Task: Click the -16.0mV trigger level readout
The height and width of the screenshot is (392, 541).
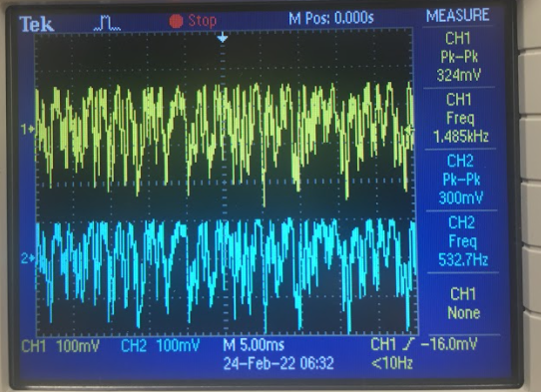Action: (x=449, y=344)
